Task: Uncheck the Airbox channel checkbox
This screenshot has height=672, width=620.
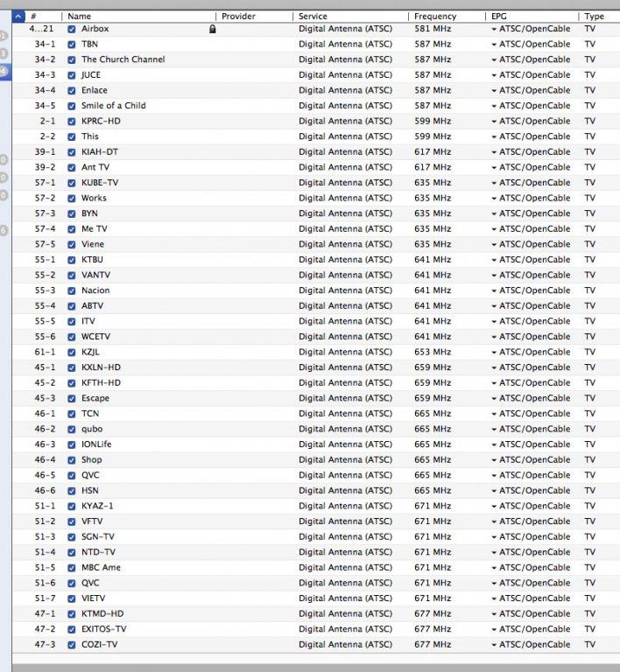Action: coord(72,29)
